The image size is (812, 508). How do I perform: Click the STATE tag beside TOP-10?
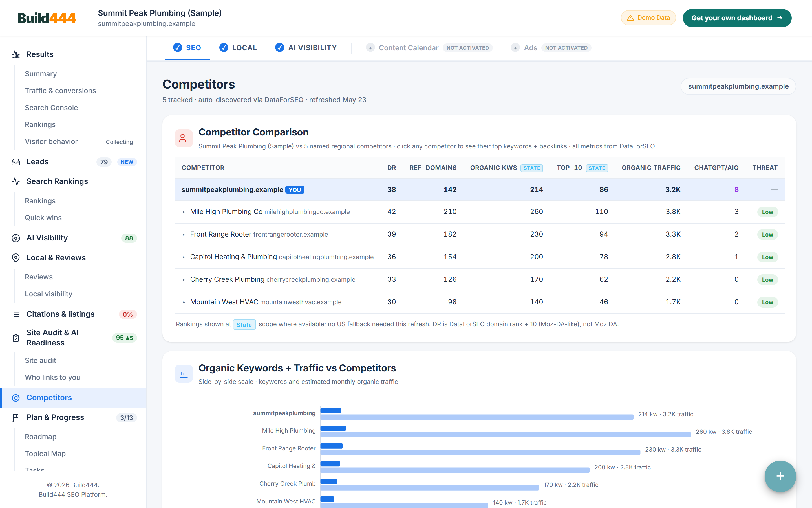click(597, 168)
